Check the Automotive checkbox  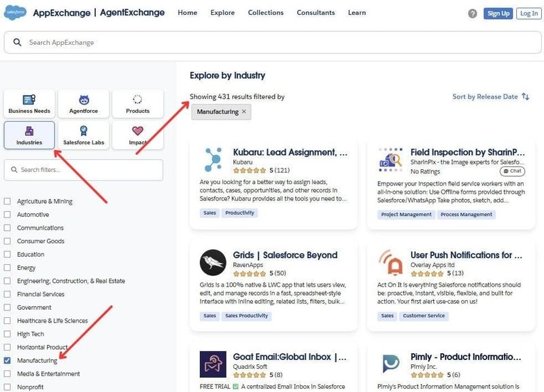point(7,215)
